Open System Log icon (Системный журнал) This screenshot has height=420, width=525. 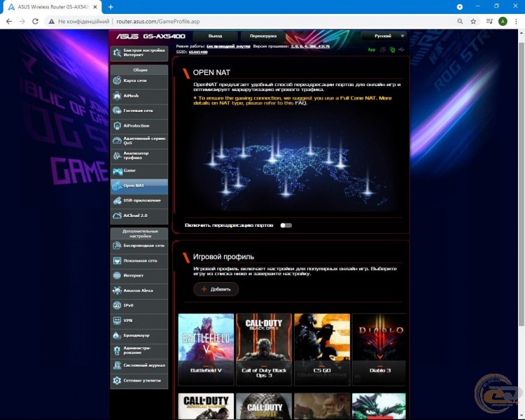point(117,365)
